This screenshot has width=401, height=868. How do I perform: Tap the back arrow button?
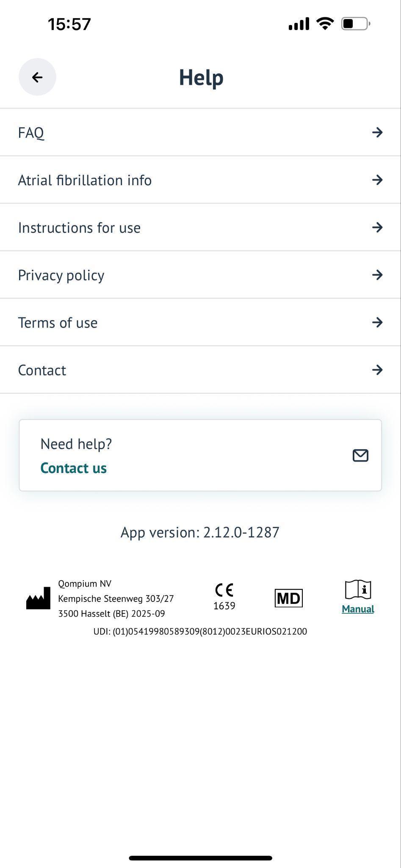coord(37,77)
